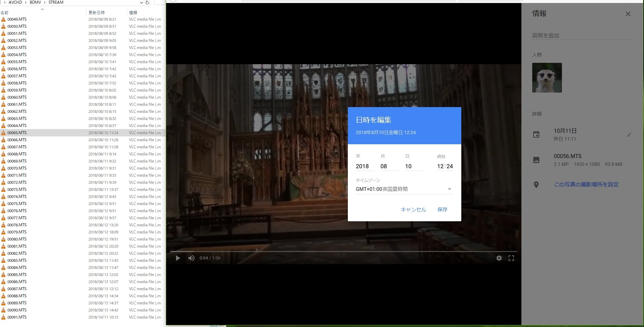Sort files by 更新日時 column header

click(x=97, y=12)
